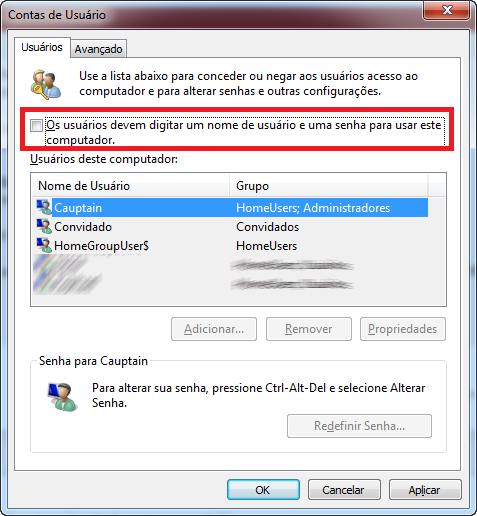Select the Convidado user name entry
The width and height of the screenshot is (477, 516).
point(83,227)
